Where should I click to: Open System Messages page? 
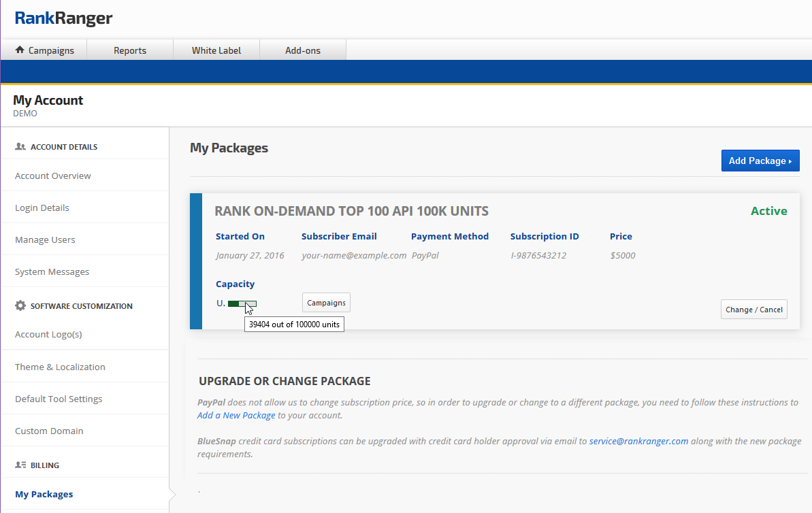click(52, 271)
